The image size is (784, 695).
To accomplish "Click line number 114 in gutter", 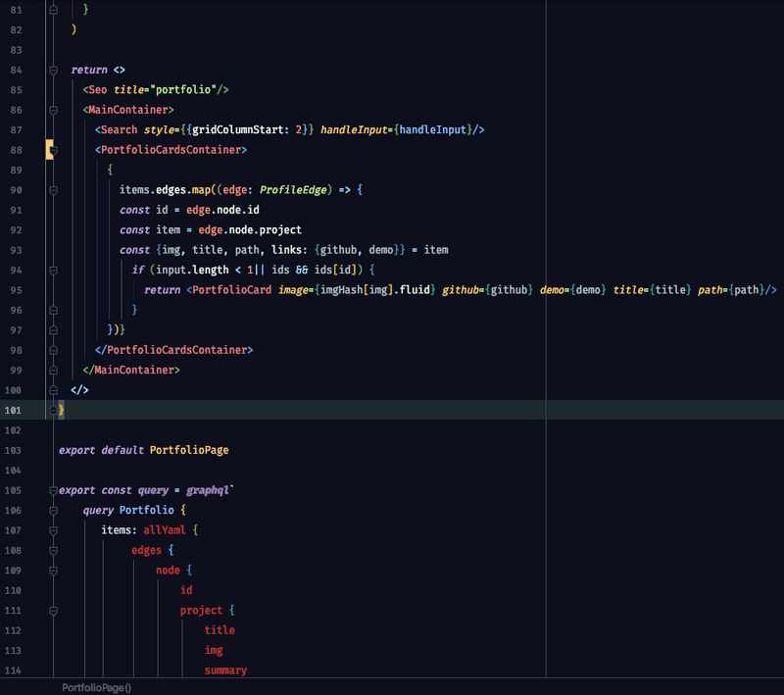I will point(13,670).
